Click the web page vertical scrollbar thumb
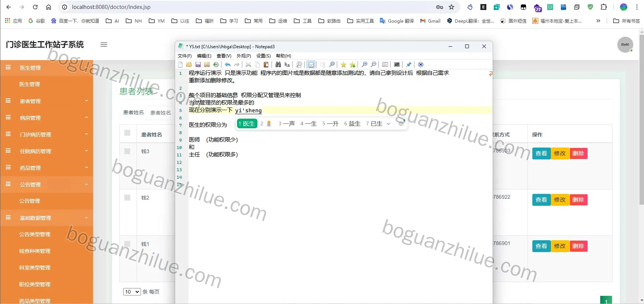The image size is (644, 304). (x=642, y=119)
